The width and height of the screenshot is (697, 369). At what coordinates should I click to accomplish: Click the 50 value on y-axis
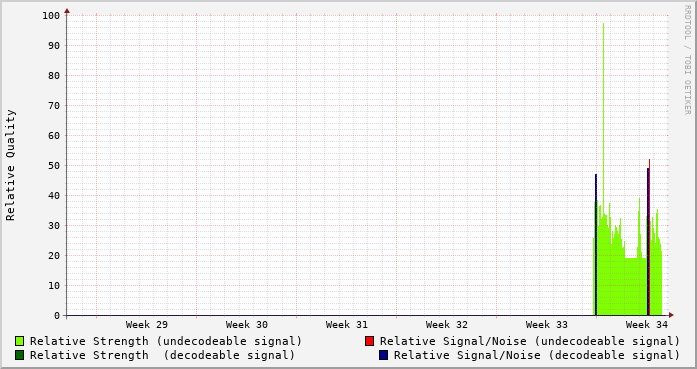[x=54, y=165]
